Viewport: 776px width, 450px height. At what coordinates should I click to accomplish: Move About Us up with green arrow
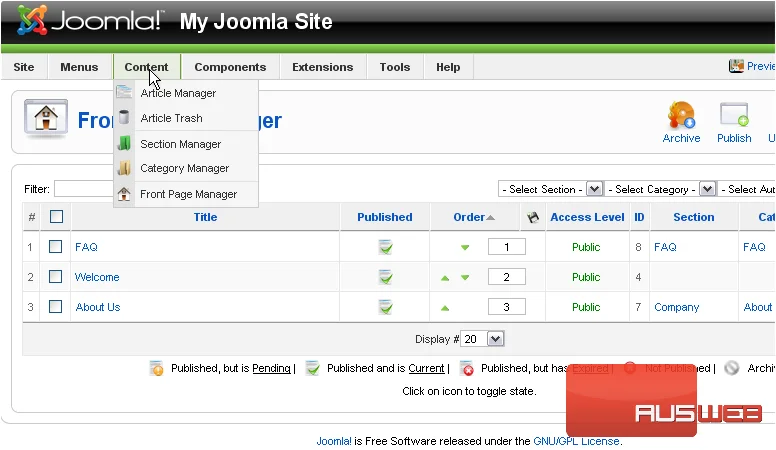pos(445,308)
